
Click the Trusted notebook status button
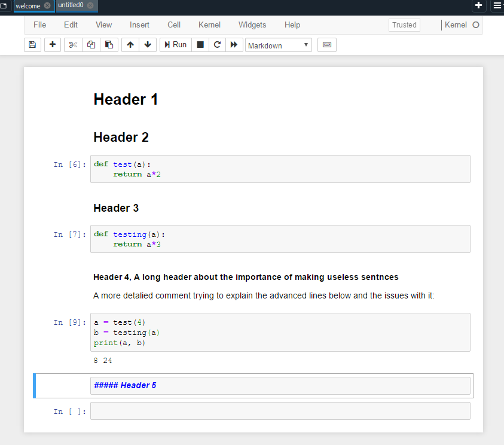pyautogui.click(x=404, y=25)
